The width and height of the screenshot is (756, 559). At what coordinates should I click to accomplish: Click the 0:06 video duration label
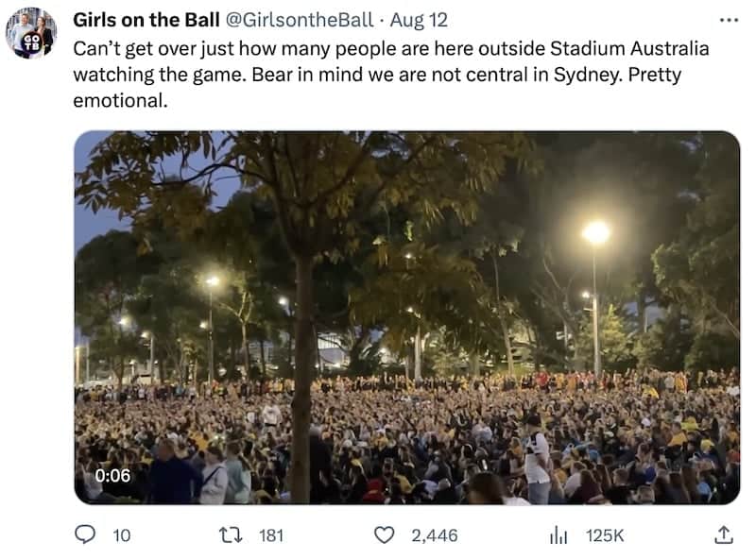[x=112, y=476]
